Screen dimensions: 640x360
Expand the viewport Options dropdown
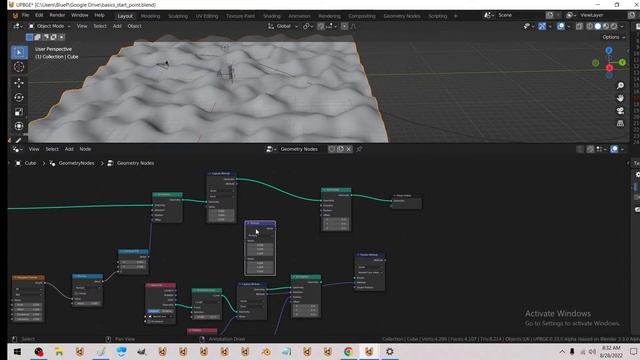tap(613, 37)
